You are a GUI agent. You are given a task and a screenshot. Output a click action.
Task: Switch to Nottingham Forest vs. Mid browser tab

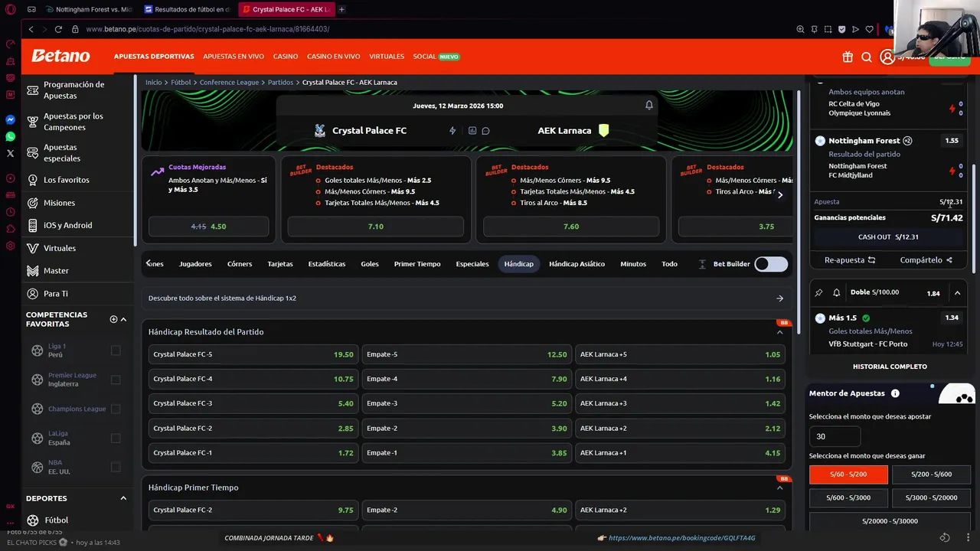[x=89, y=10]
